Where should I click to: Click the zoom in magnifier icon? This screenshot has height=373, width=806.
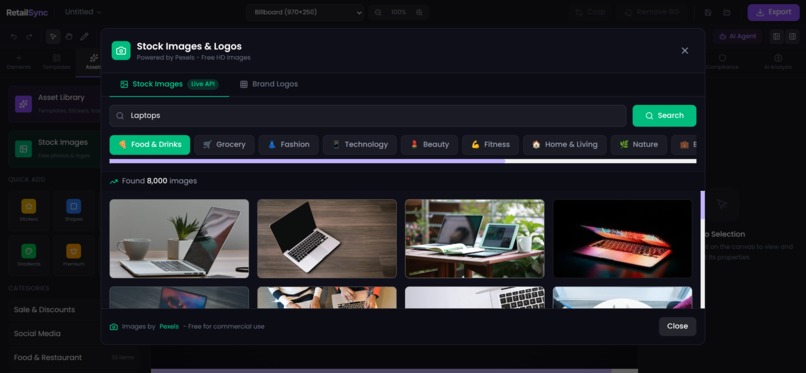click(419, 12)
